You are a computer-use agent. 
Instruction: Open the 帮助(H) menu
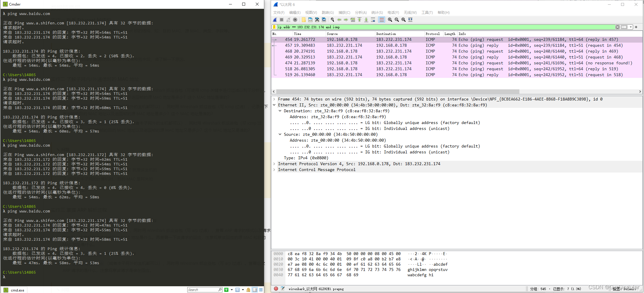click(444, 13)
